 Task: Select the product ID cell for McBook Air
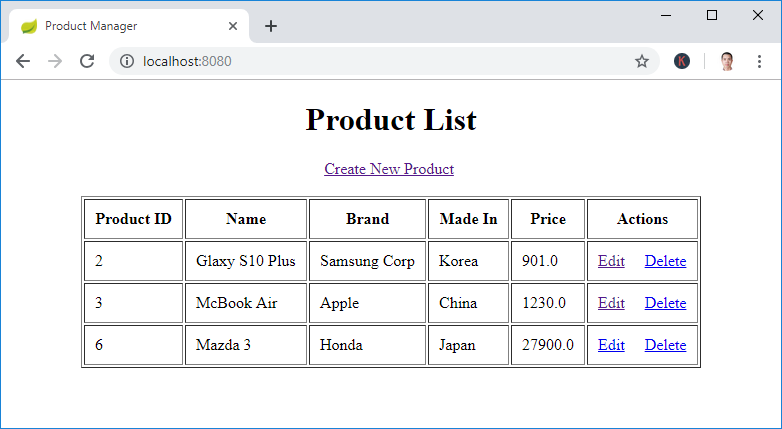coord(134,303)
